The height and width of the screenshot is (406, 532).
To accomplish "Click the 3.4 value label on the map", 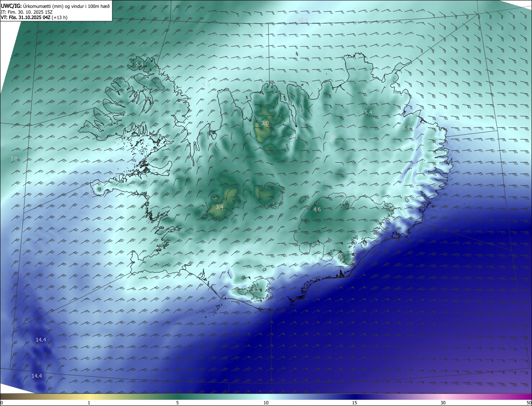I will click(219, 207).
